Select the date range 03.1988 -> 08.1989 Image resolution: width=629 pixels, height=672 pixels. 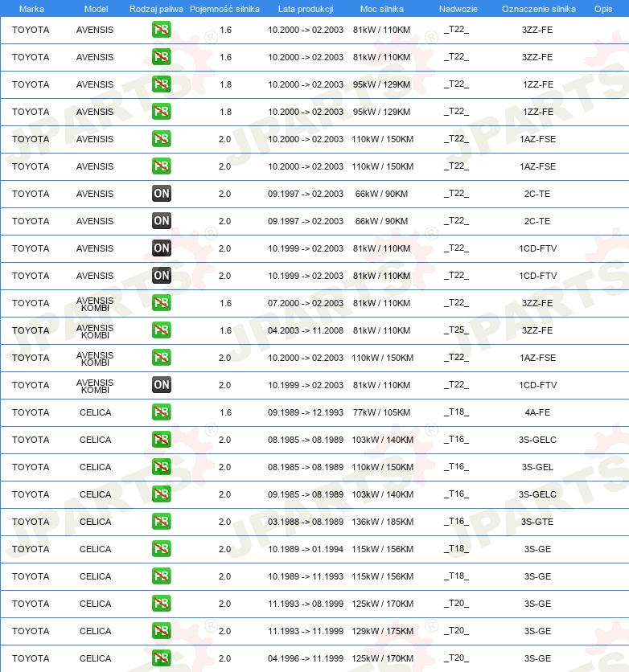[306, 522]
